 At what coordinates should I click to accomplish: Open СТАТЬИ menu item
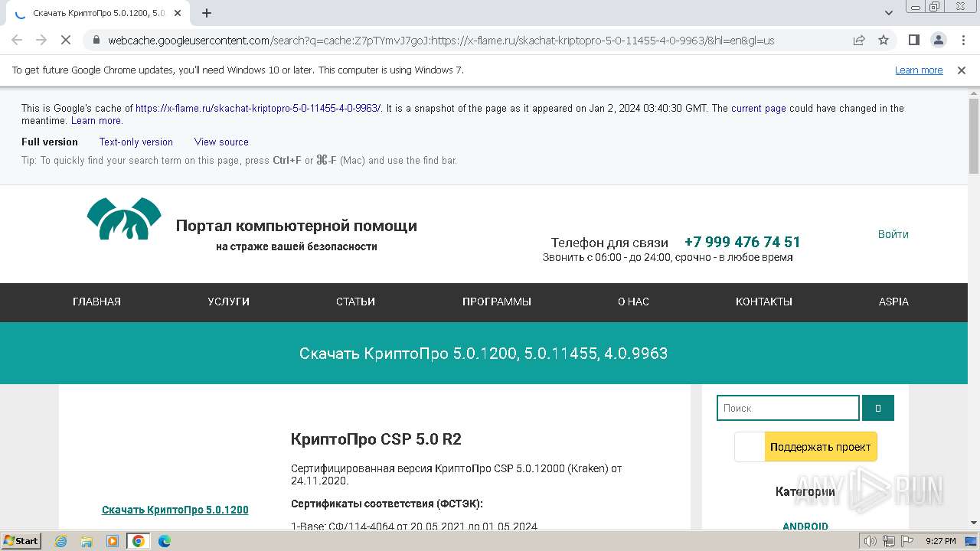(x=355, y=302)
